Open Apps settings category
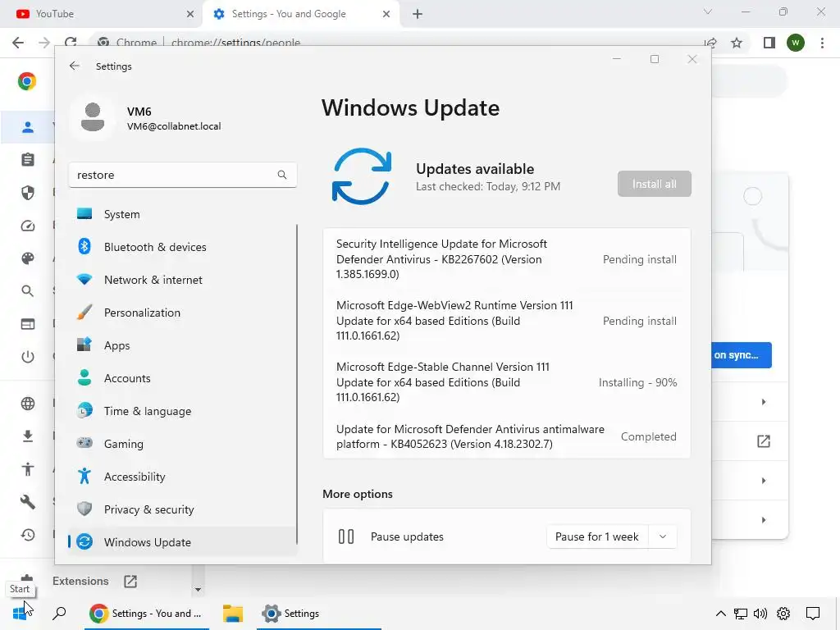 click(182, 345)
